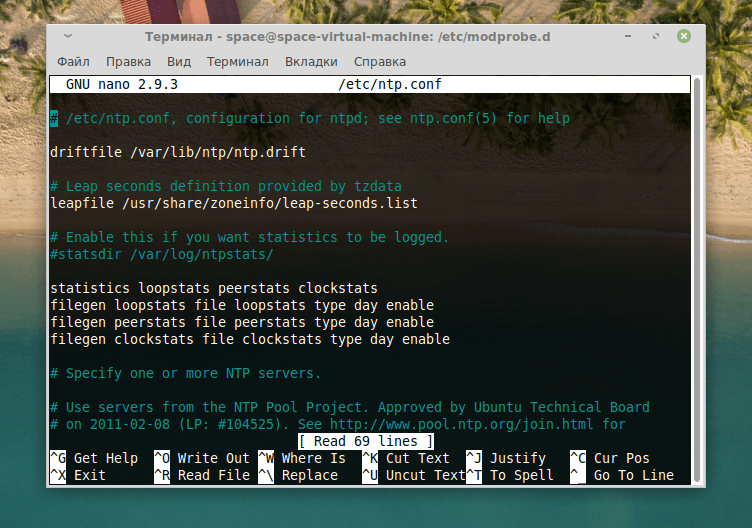Click the Go To Line shortcut
752x528 pixels.
(x=622, y=475)
